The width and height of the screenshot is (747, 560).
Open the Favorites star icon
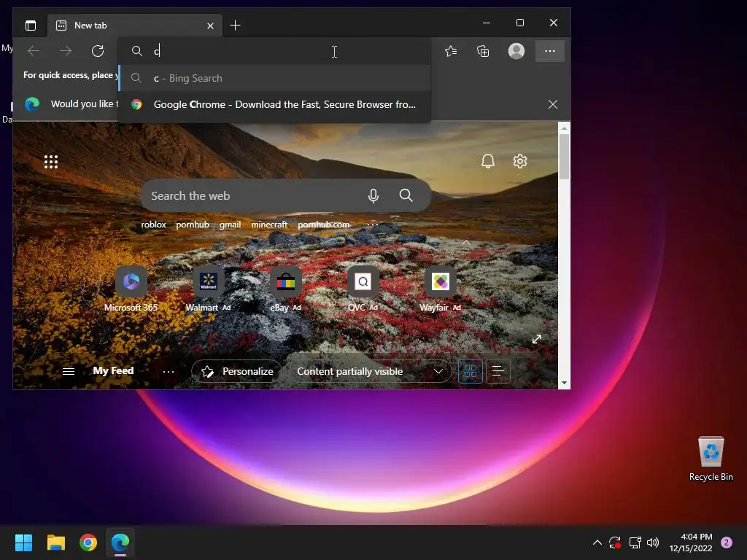point(451,51)
